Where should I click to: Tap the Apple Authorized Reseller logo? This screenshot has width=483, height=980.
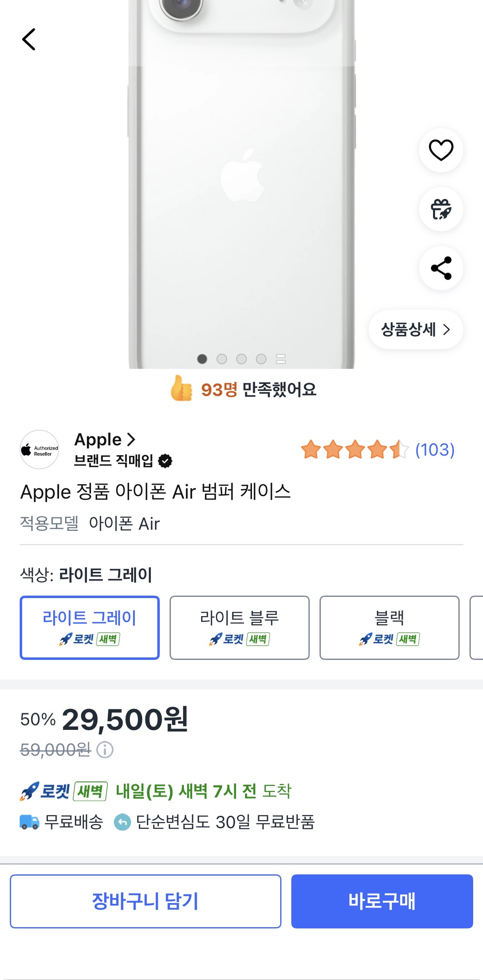[x=39, y=449]
